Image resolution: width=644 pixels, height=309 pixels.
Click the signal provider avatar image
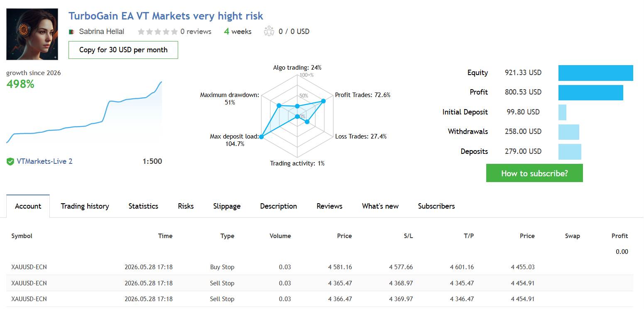tap(32, 34)
